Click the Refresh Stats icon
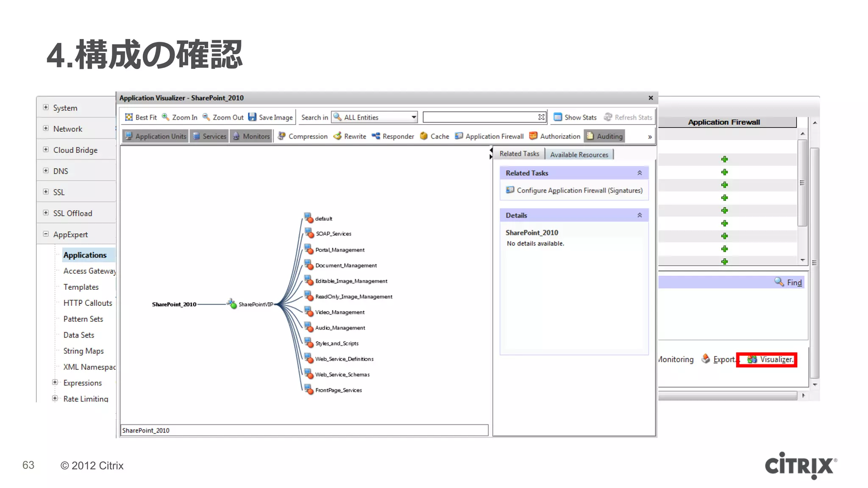This screenshot has width=868, height=488. click(608, 117)
